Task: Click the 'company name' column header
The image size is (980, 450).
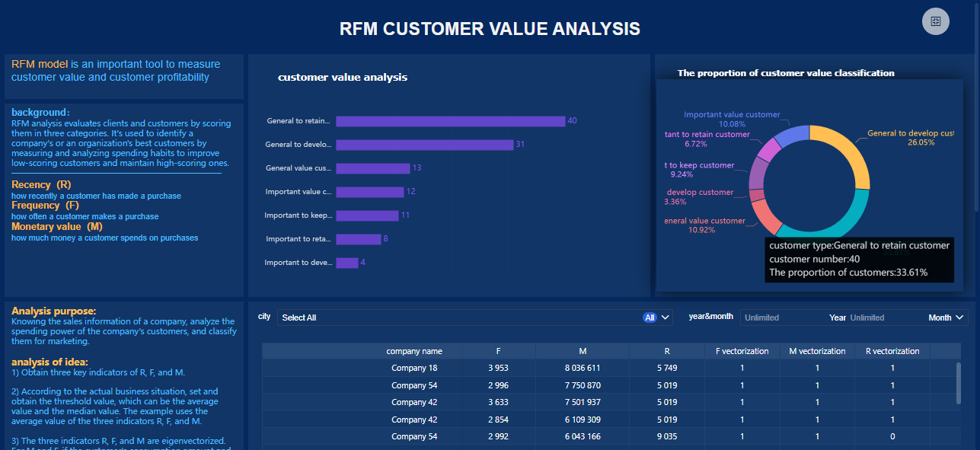Action: click(x=413, y=351)
